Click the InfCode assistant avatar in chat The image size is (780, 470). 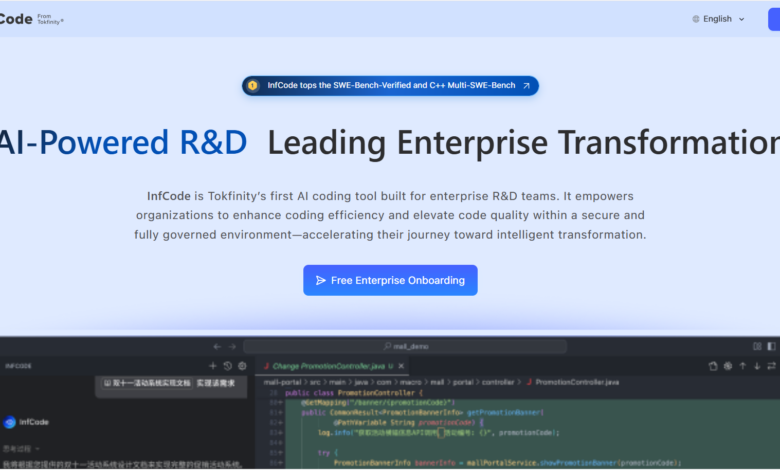(9, 422)
